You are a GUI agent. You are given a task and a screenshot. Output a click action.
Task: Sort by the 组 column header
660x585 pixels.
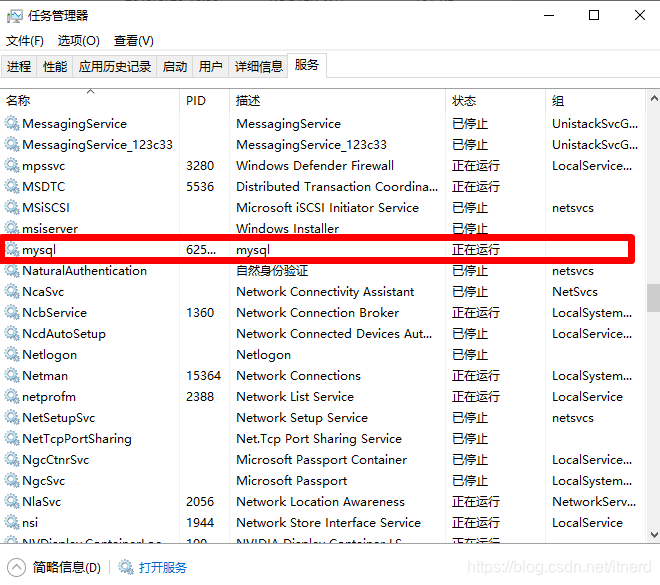[595, 101]
